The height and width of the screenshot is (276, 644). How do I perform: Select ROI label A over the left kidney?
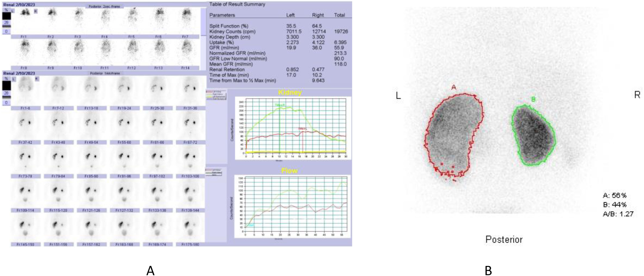[x=454, y=87]
